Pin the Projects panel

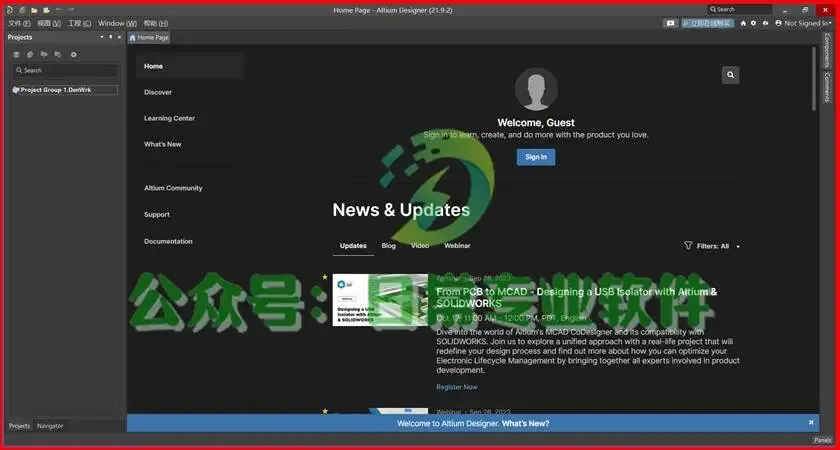pyautogui.click(x=111, y=37)
